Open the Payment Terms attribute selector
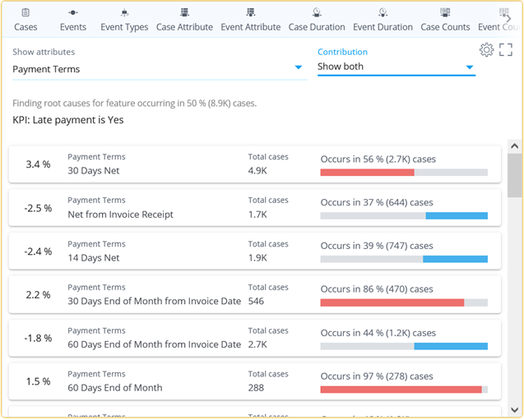Viewport: 524px width, 420px height. click(x=160, y=69)
